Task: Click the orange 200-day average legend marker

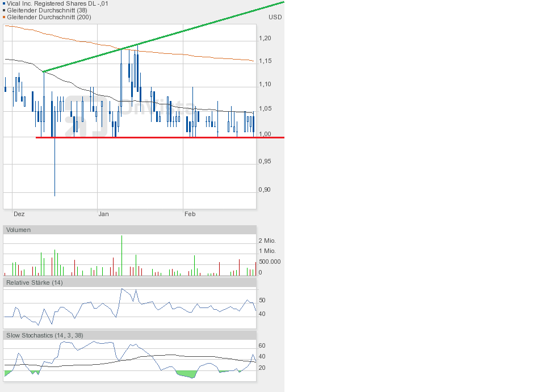Action: click(x=4, y=18)
